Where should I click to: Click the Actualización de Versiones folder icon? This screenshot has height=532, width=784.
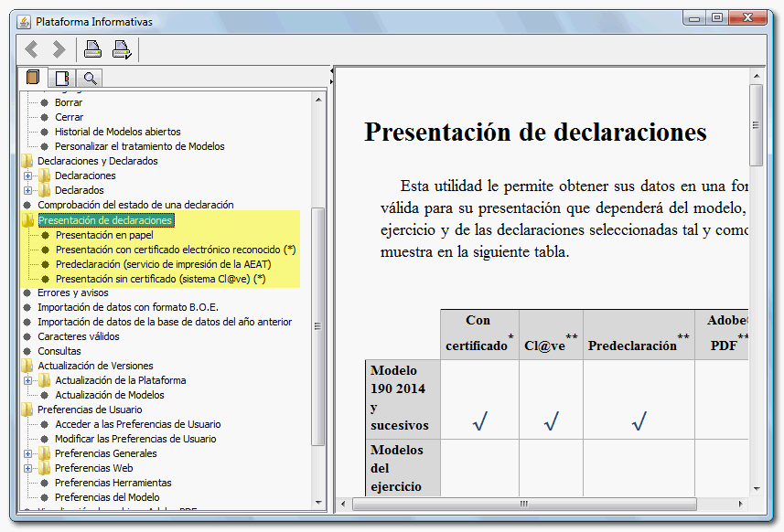(x=27, y=366)
